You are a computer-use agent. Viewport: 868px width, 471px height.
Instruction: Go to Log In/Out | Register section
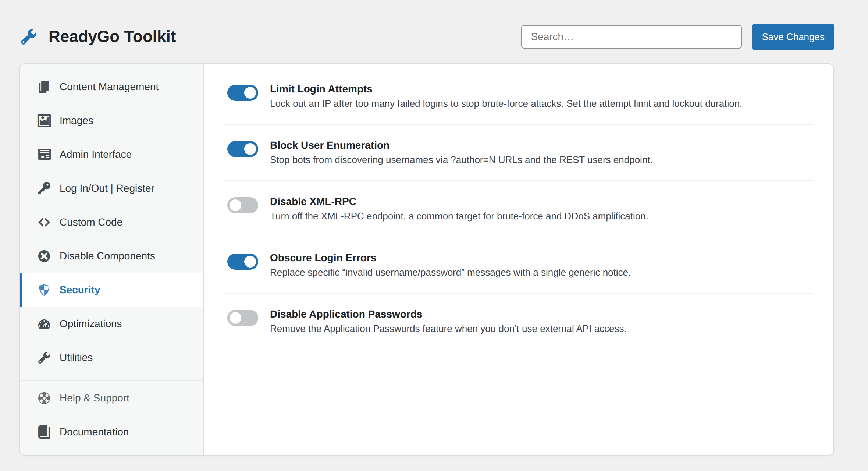tap(112, 188)
